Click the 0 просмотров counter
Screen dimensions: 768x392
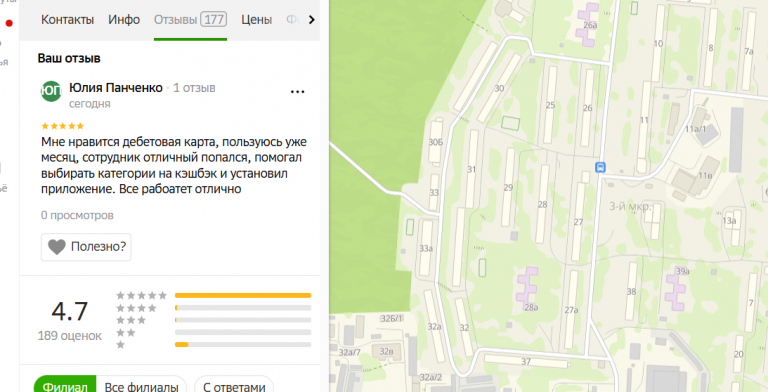(77, 216)
